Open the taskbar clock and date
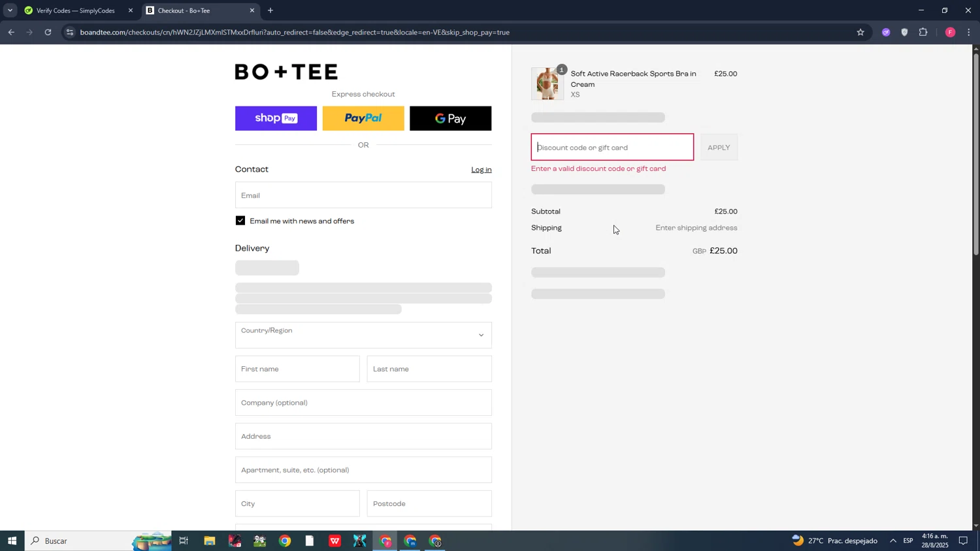 [x=935, y=541]
